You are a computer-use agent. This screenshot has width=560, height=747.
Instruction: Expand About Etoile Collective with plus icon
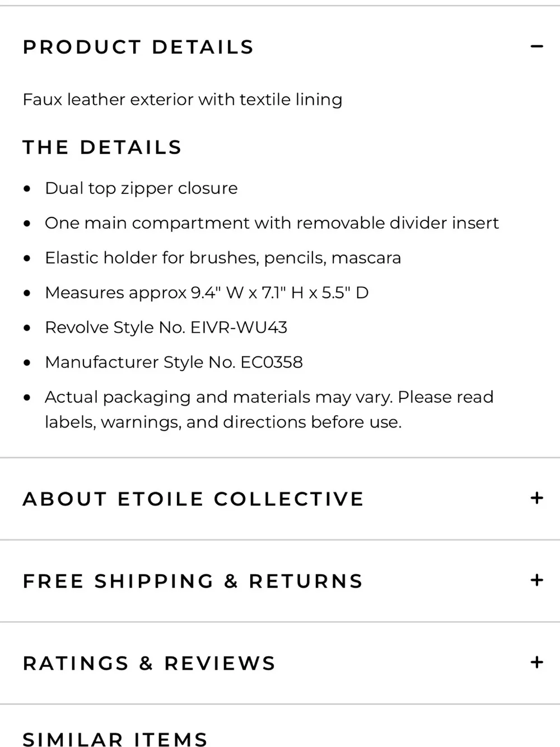(x=536, y=498)
